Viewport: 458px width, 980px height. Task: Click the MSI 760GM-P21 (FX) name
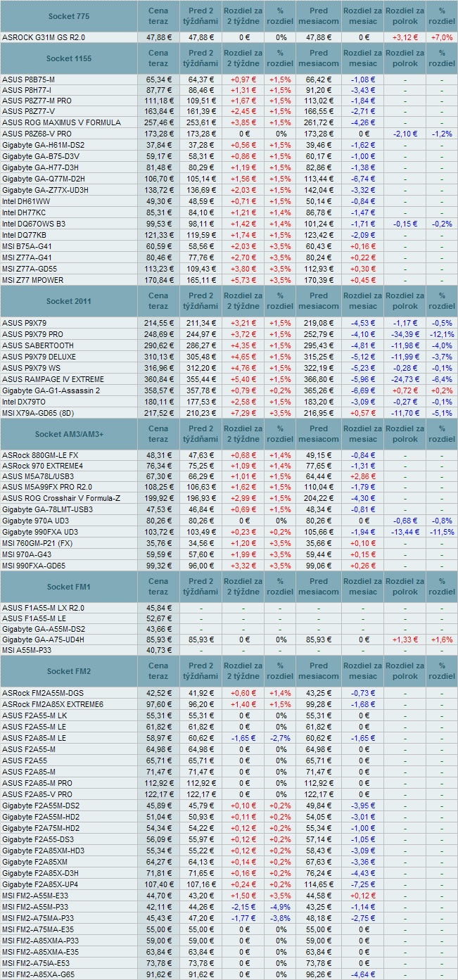[x=39, y=542]
